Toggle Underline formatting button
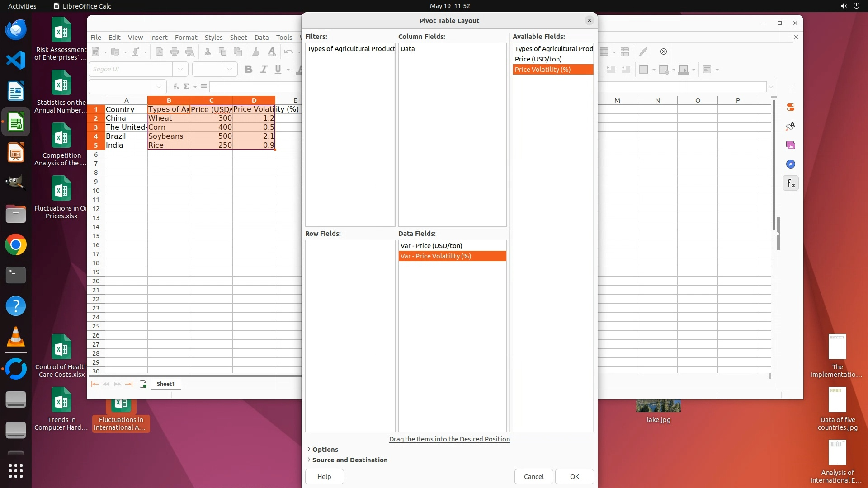The height and width of the screenshot is (488, 868). (278, 69)
